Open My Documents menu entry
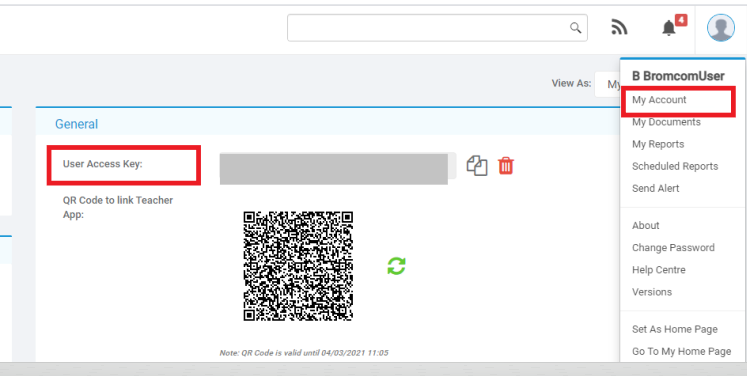The height and width of the screenshot is (376, 747). (666, 122)
